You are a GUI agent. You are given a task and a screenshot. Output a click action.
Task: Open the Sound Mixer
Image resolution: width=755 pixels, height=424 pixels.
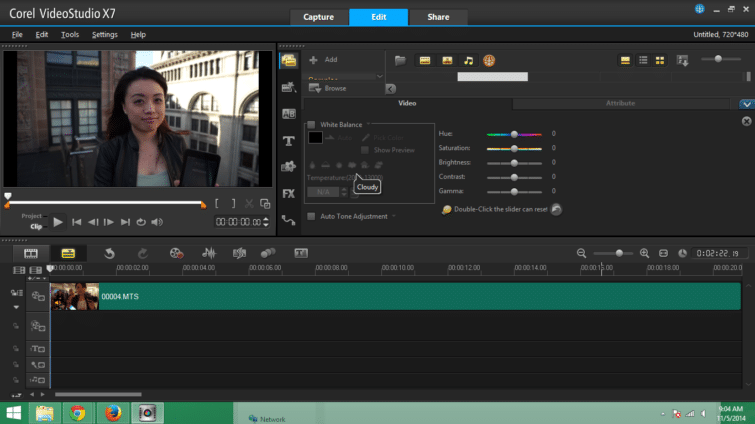coord(209,253)
